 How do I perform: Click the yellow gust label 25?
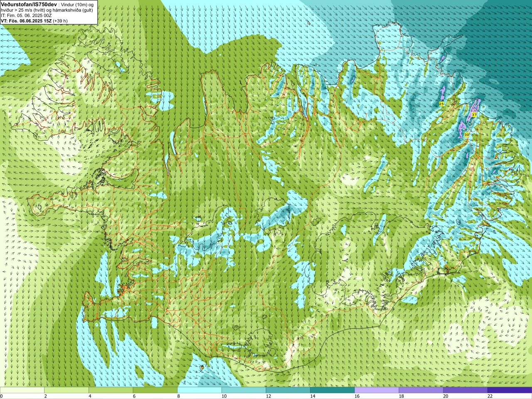point(441,104)
